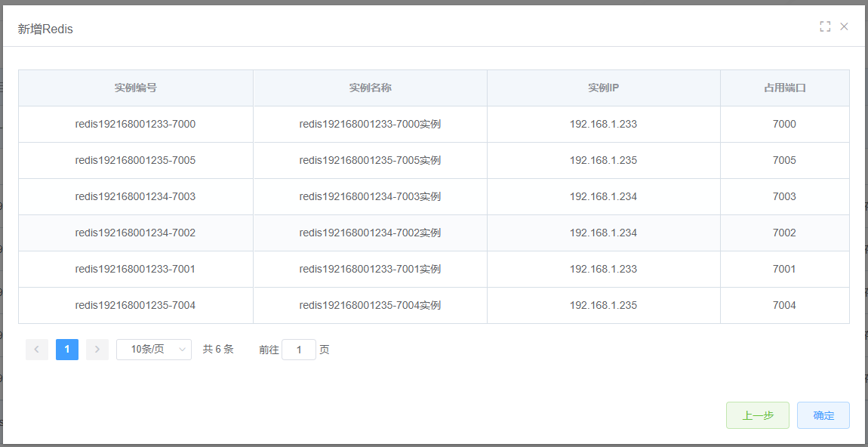Click IP 192.168.1.234 in the 7002 row
The image size is (868, 447).
(x=603, y=233)
